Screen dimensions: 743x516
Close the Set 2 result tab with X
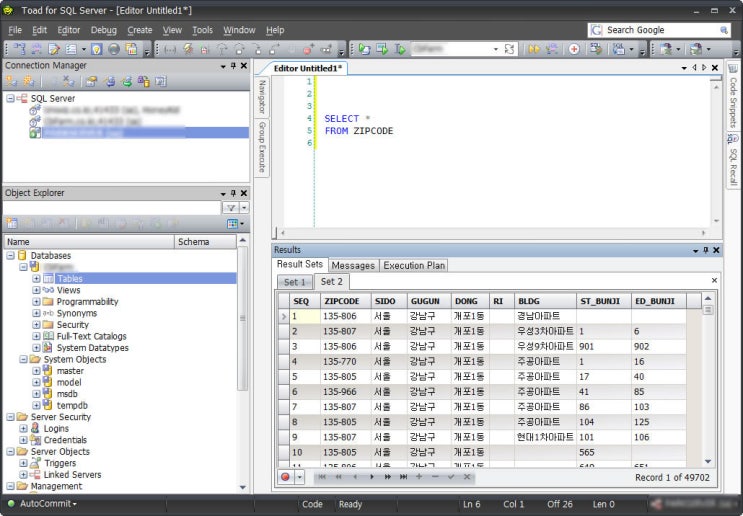click(x=714, y=281)
